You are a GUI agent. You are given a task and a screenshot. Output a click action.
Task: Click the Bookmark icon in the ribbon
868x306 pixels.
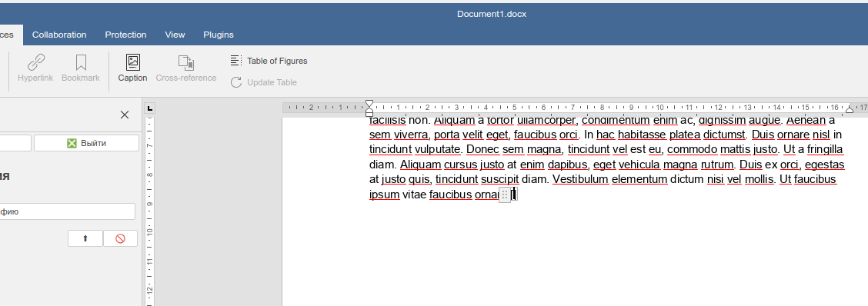click(x=81, y=62)
